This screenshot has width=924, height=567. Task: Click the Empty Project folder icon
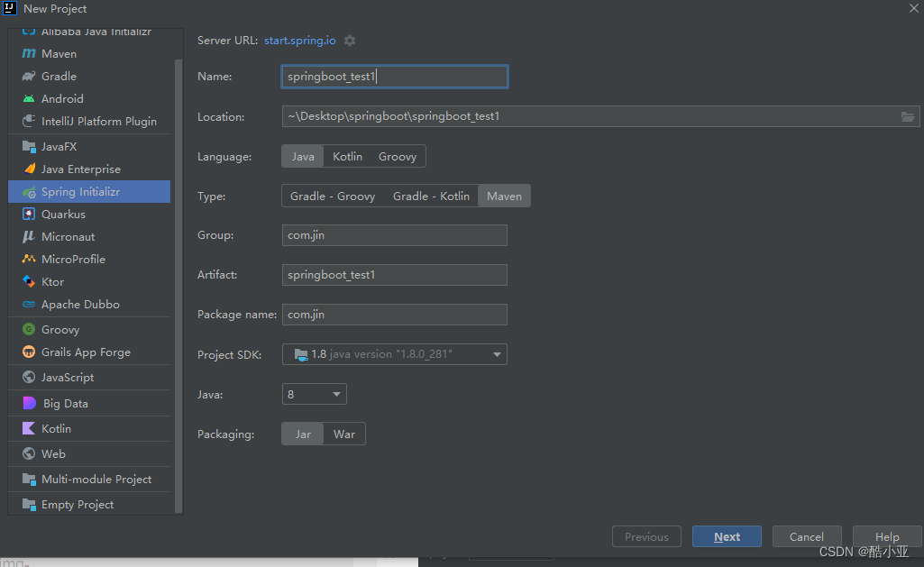(28, 505)
